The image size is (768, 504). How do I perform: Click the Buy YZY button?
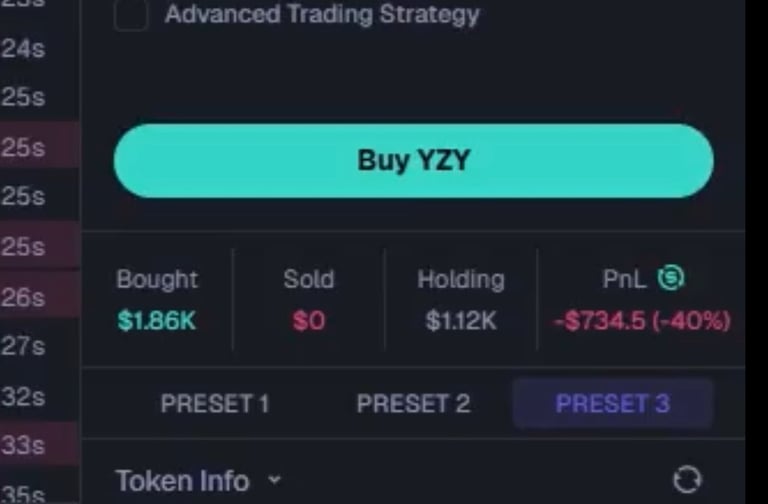413,161
